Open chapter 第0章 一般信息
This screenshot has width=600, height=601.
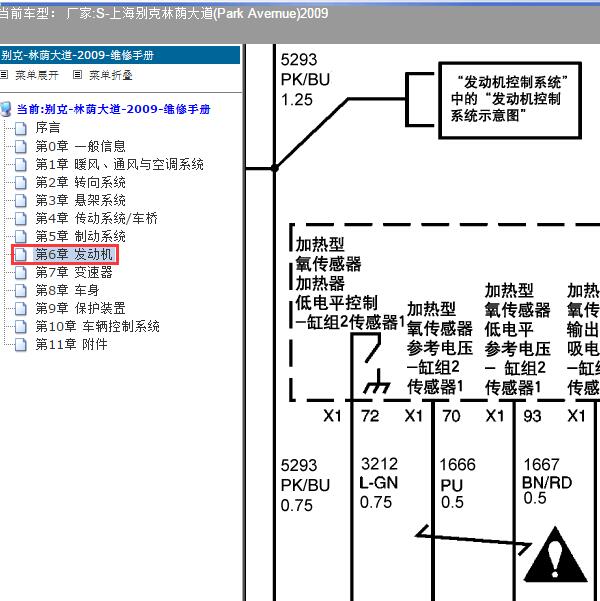81,146
